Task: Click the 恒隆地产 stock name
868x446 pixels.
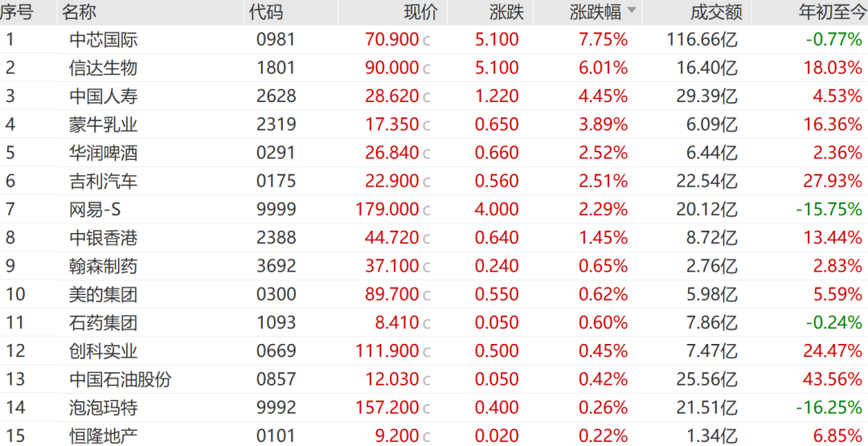Action: [x=103, y=436]
